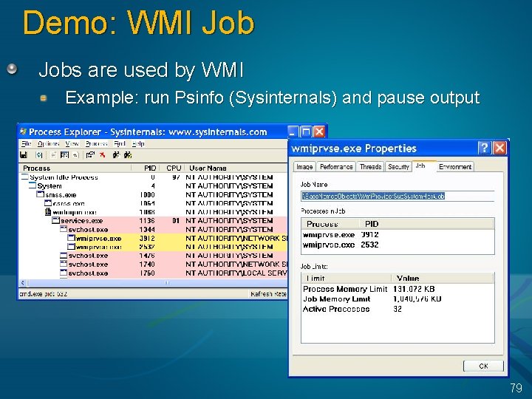
Task: Click the Value column header in Job Limits
Action: coord(443,279)
